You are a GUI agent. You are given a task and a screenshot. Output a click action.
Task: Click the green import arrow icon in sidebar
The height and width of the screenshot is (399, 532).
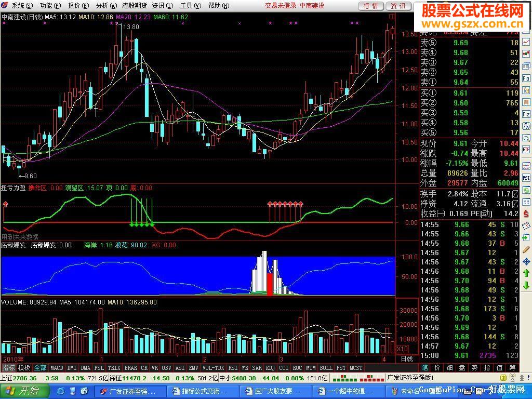click(x=526, y=237)
